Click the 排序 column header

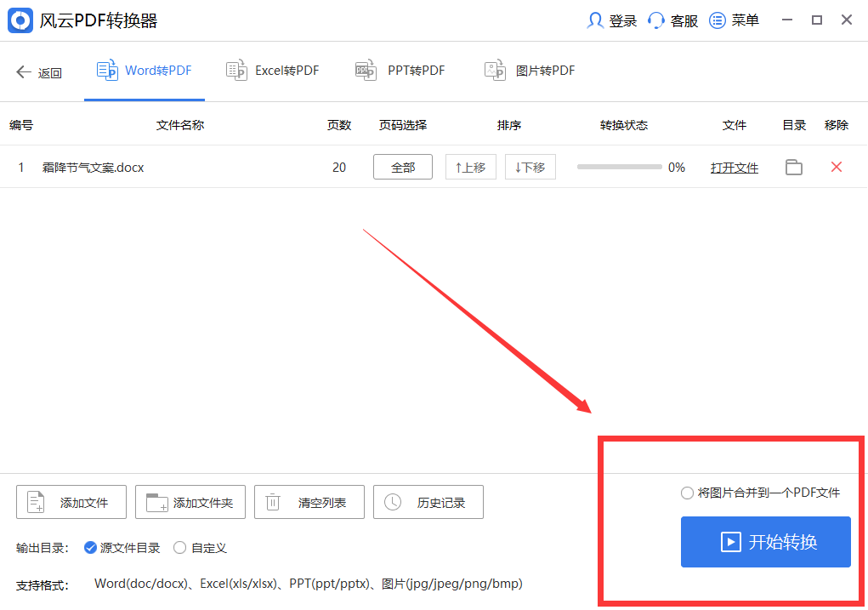[509, 125]
